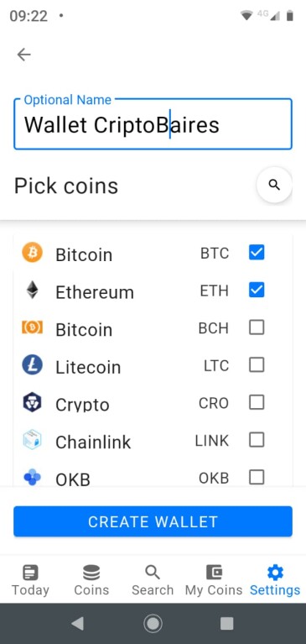Check the BCH checkbox

257,327
